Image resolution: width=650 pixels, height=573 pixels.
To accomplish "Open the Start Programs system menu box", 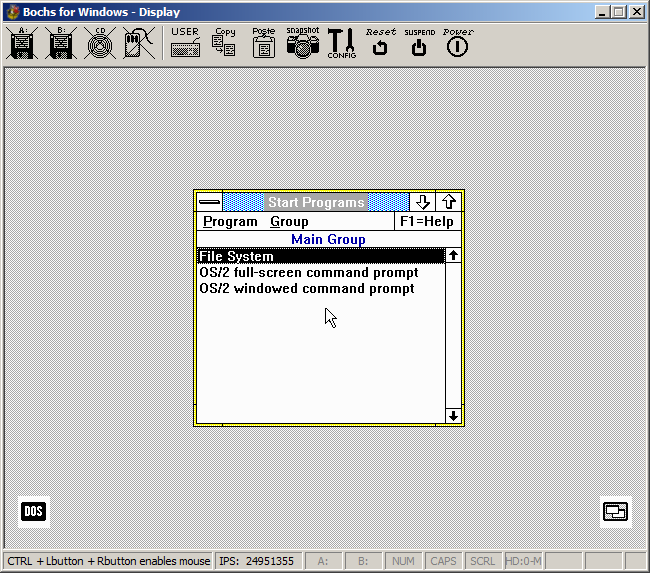I will [x=209, y=202].
